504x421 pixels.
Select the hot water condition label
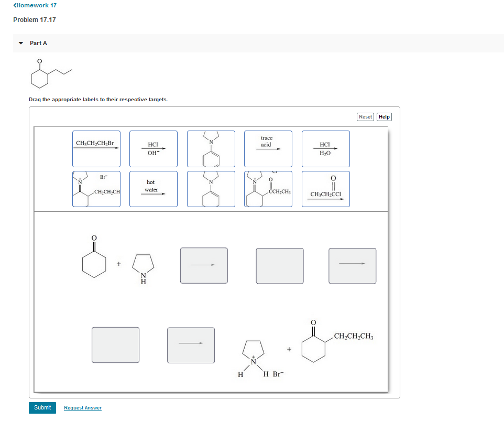(153, 189)
